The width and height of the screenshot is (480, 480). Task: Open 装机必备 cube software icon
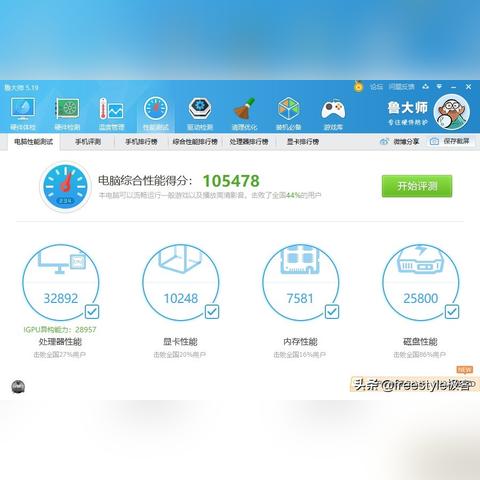click(x=289, y=113)
